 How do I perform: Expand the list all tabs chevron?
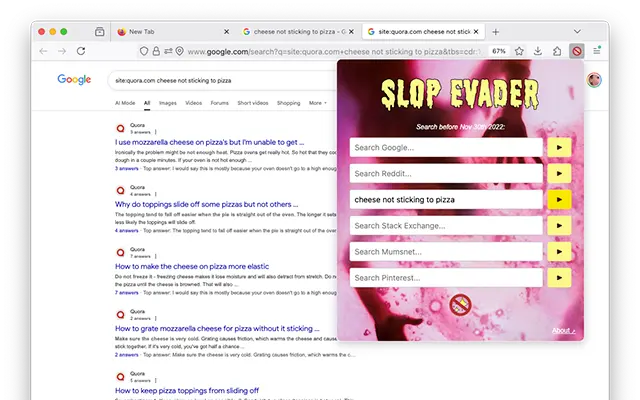(577, 31)
